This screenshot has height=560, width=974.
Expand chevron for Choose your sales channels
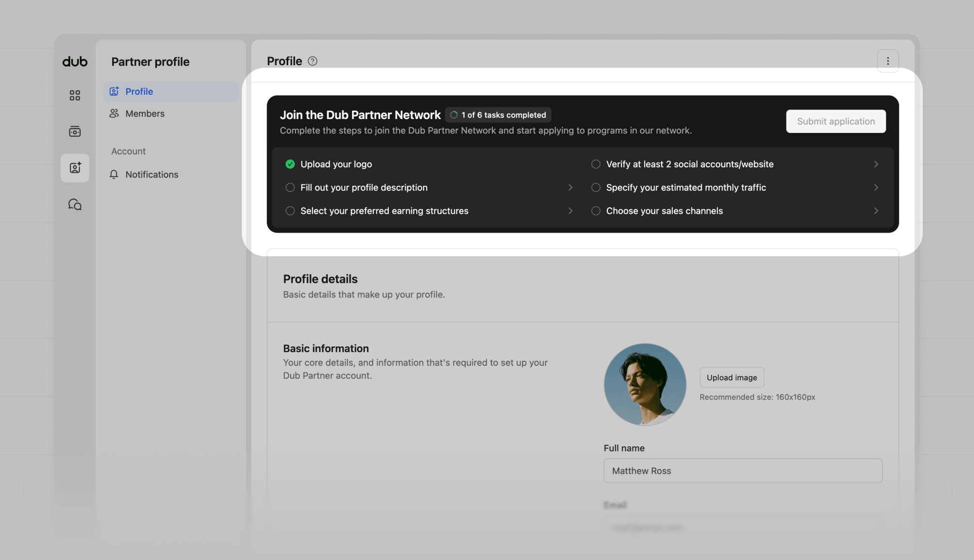876,211
